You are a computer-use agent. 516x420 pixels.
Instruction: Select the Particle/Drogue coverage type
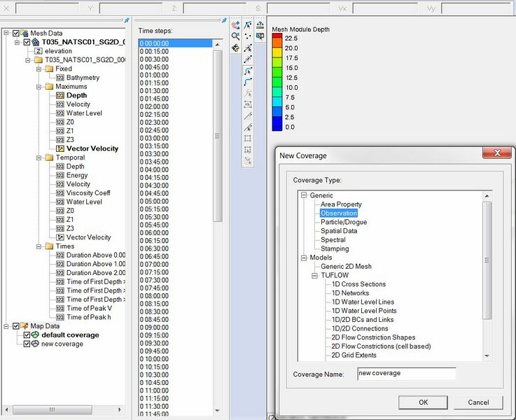344,222
